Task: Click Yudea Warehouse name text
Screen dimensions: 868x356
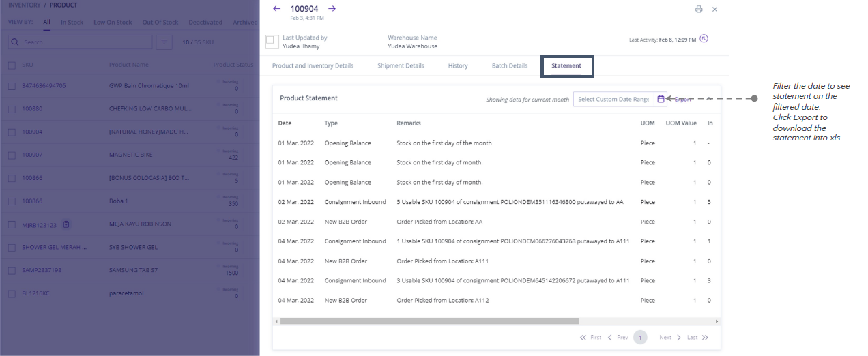Action: coord(413,46)
